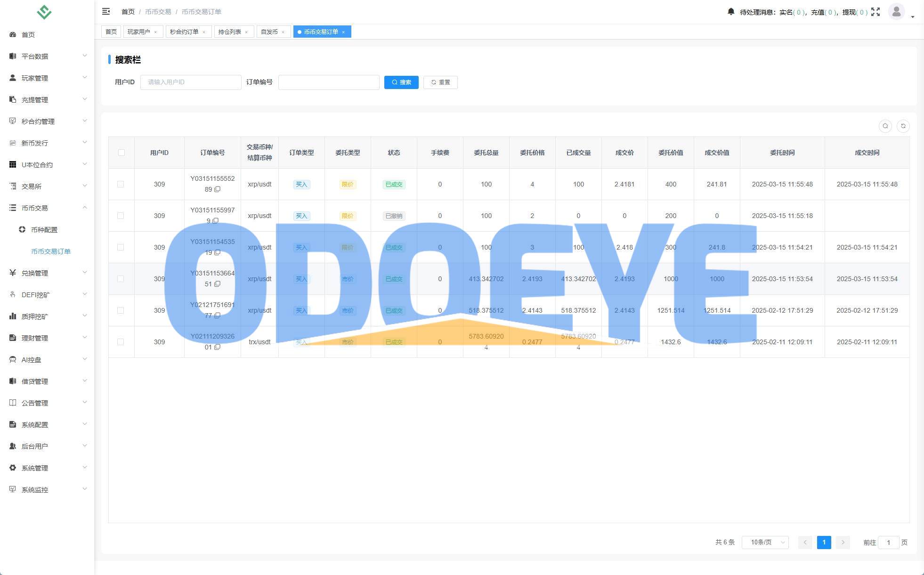The image size is (924, 575).
Task: Copy order number Y0315115555289 via copy icon
Action: pyautogui.click(x=218, y=189)
